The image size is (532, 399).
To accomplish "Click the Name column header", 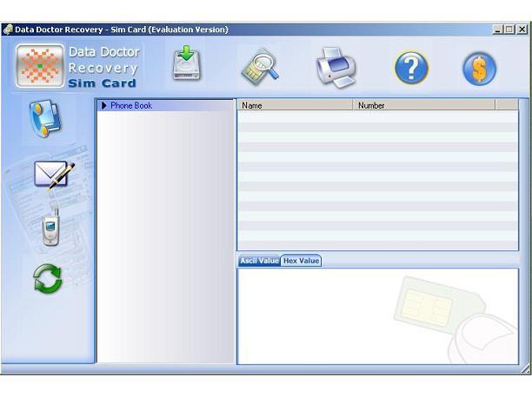I will [295, 105].
